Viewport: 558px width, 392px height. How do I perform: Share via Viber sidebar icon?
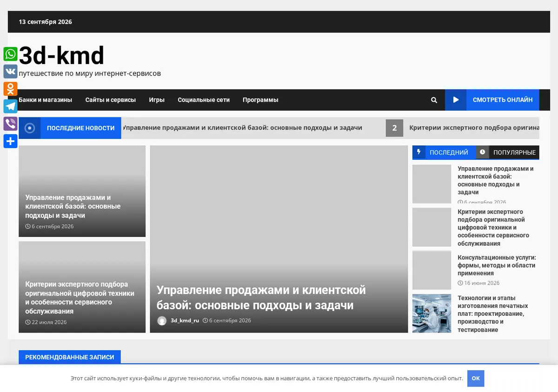click(10, 124)
